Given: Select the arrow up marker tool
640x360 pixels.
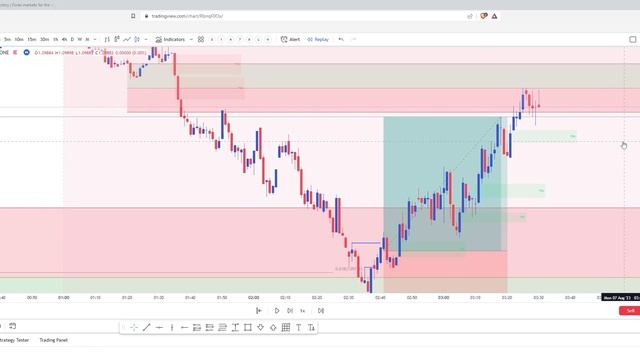Looking at the screenshot, I should tap(273, 327).
